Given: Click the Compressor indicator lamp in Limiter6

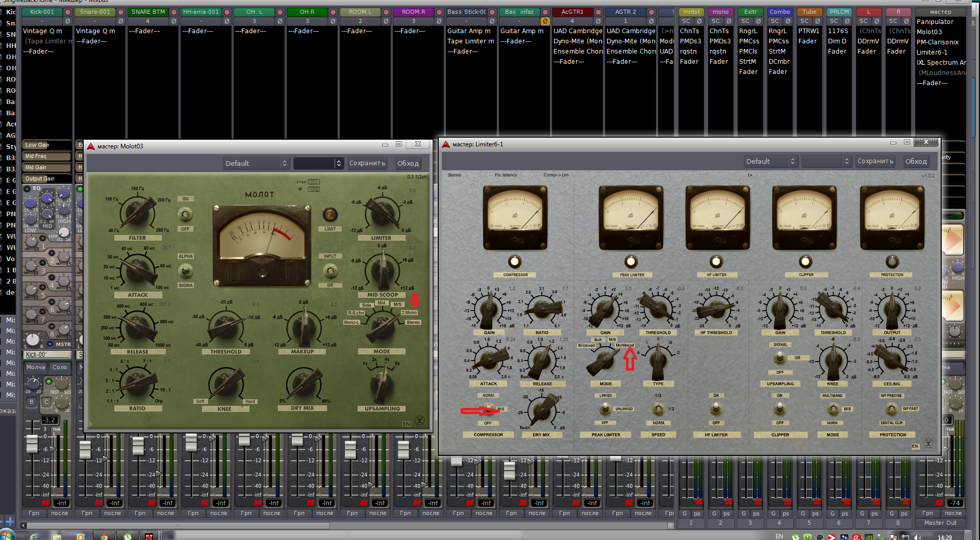Looking at the screenshot, I should tap(515, 262).
